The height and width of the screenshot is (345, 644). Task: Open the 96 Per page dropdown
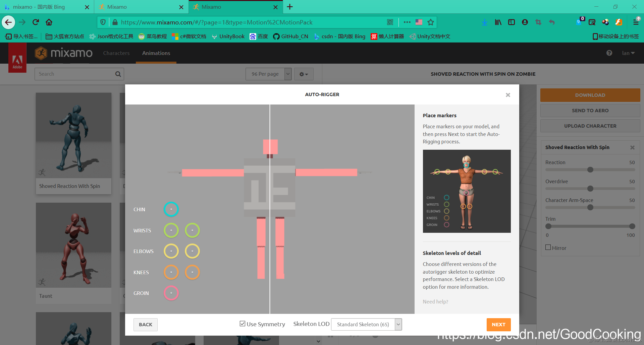pos(268,74)
